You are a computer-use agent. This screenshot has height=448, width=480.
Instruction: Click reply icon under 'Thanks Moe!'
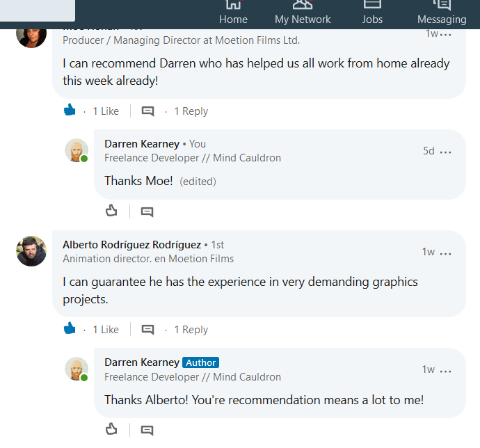coord(147,212)
